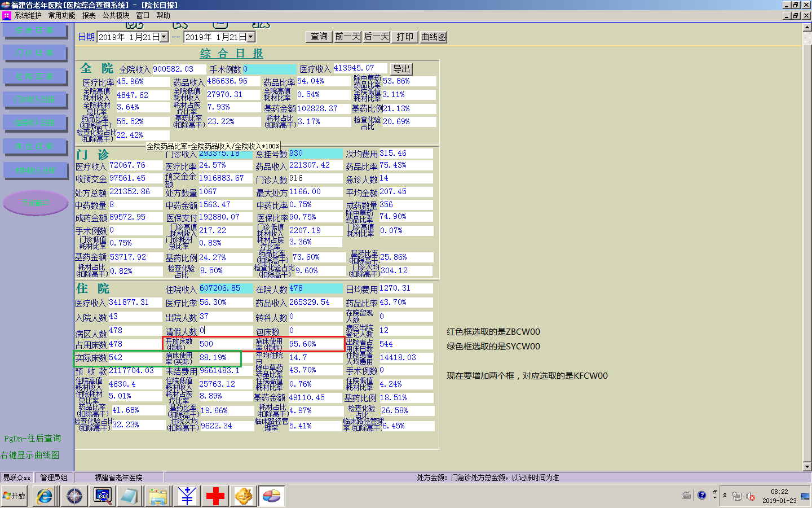Go to next day with 后一天
The height and width of the screenshot is (508, 812).
coord(376,37)
